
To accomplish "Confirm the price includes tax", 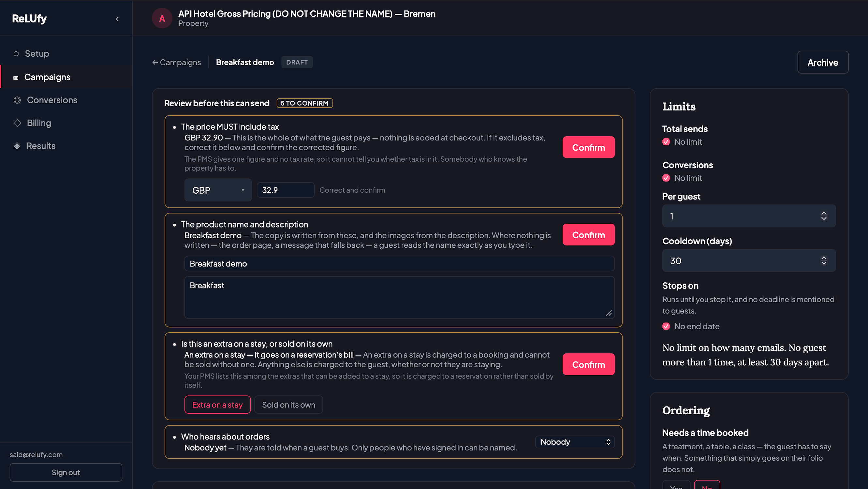I will point(588,147).
